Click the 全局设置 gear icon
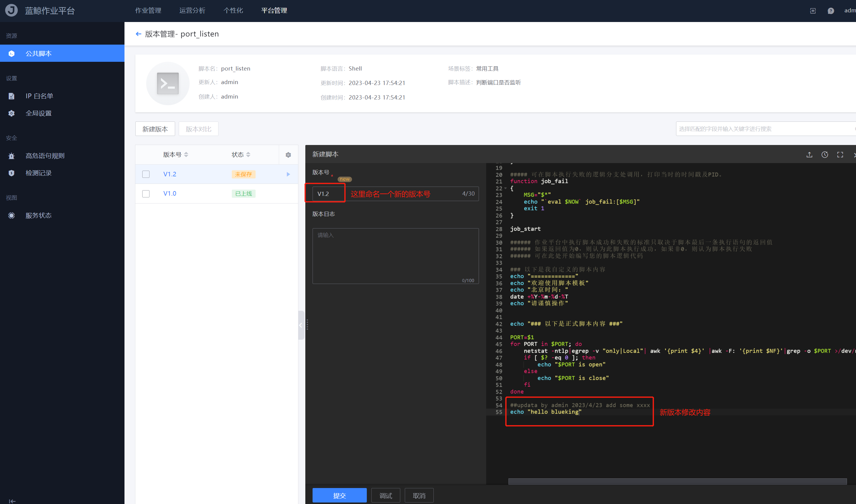Image resolution: width=856 pixels, height=504 pixels. coord(11,113)
